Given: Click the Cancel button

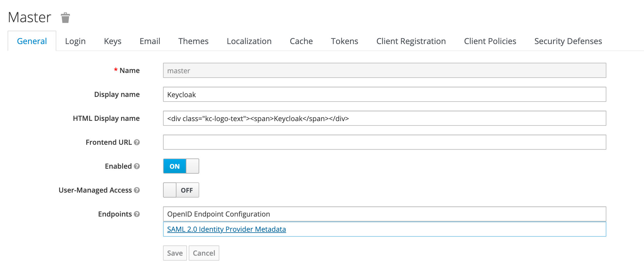Looking at the screenshot, I should point(204,253).
